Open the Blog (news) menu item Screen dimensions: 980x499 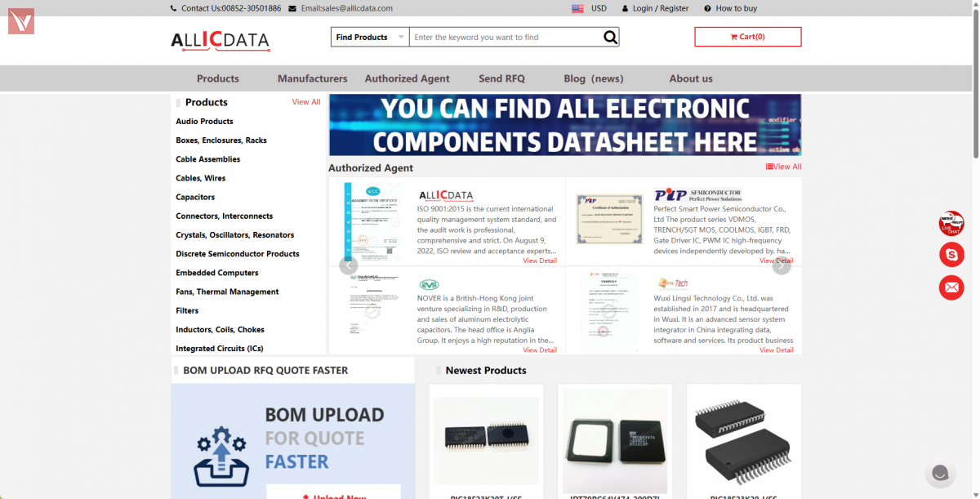point(594,78)
